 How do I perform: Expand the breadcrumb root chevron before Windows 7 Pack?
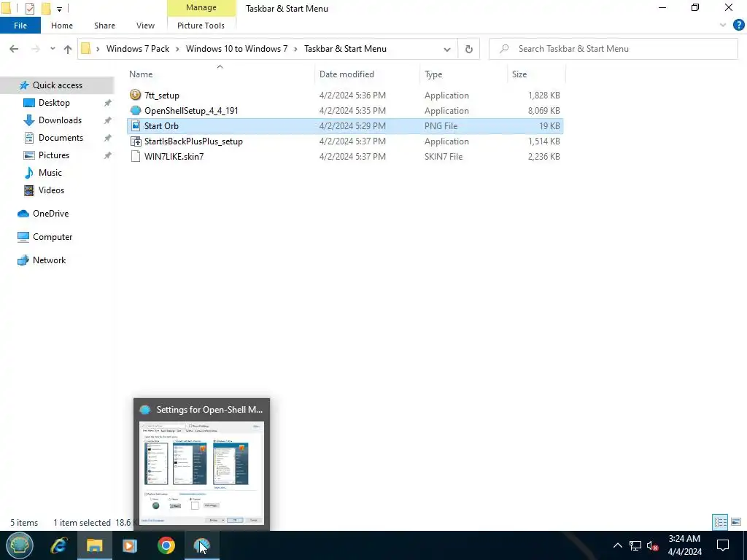98,49
